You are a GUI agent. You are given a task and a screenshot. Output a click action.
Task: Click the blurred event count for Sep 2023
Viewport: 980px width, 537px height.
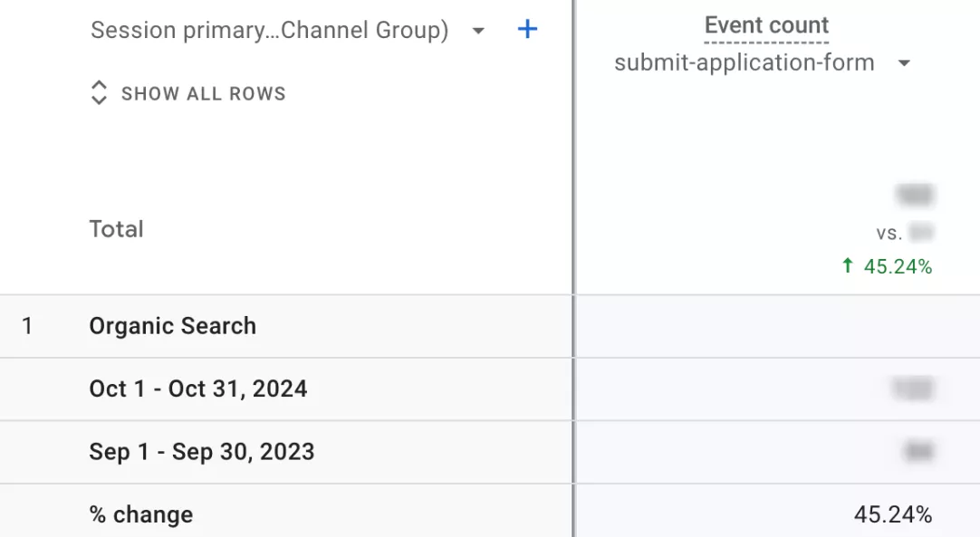click(918, 452)
